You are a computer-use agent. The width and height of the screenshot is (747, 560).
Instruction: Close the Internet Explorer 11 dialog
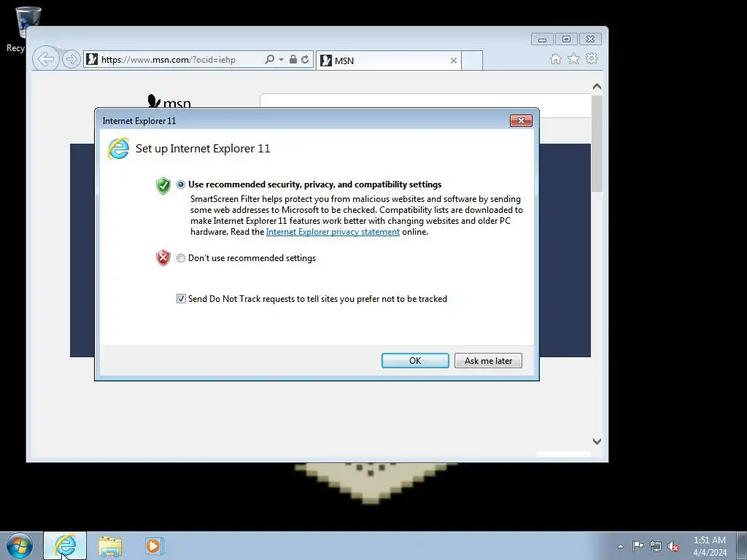521,121
